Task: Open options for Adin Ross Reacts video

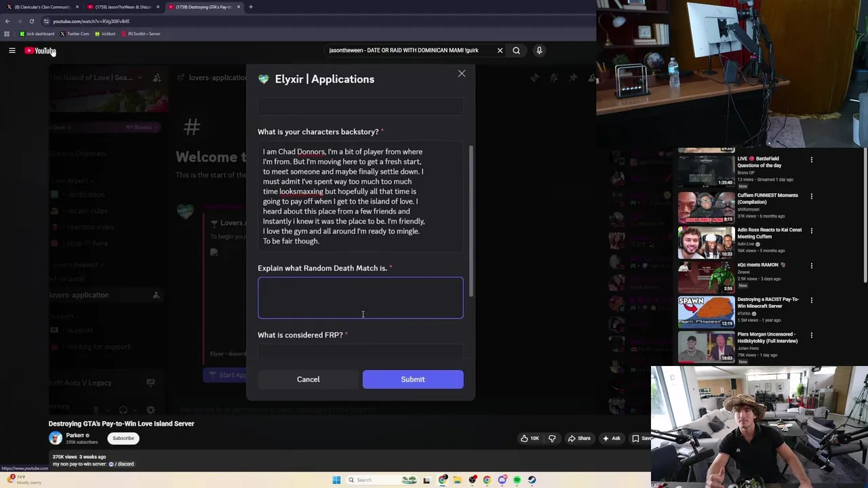Action: pyautogui.click(x=812, y=231)
